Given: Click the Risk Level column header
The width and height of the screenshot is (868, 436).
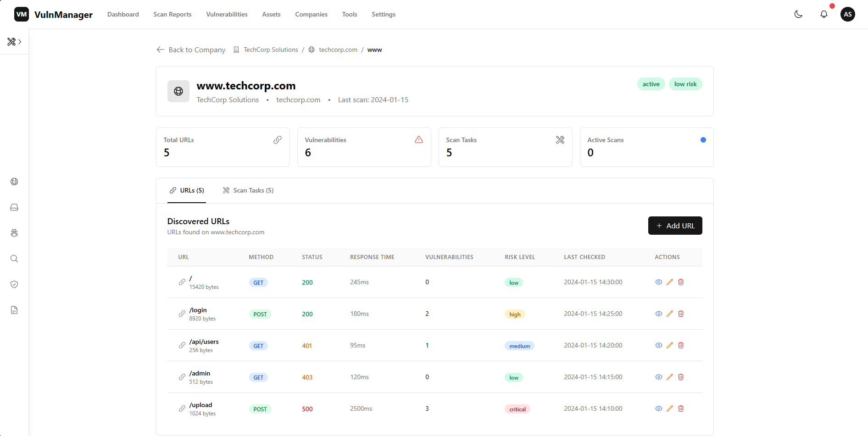Looking at the screenshot, I should (x=520, y=257).
